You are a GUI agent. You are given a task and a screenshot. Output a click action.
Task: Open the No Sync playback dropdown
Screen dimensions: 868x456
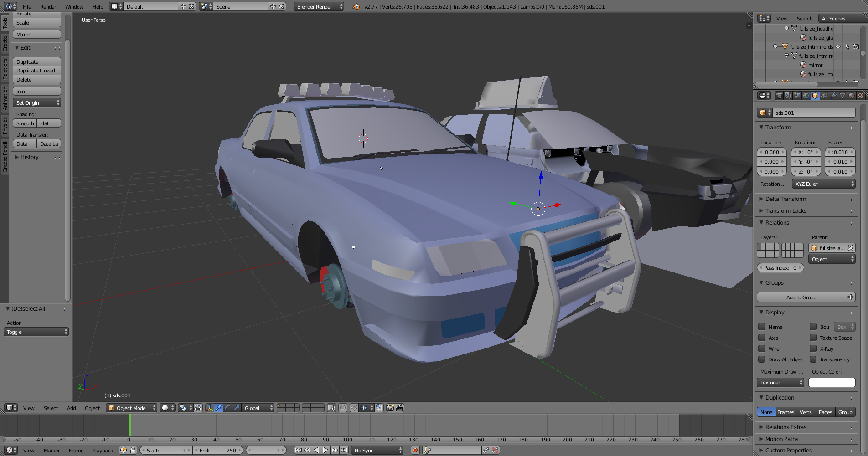378,450
